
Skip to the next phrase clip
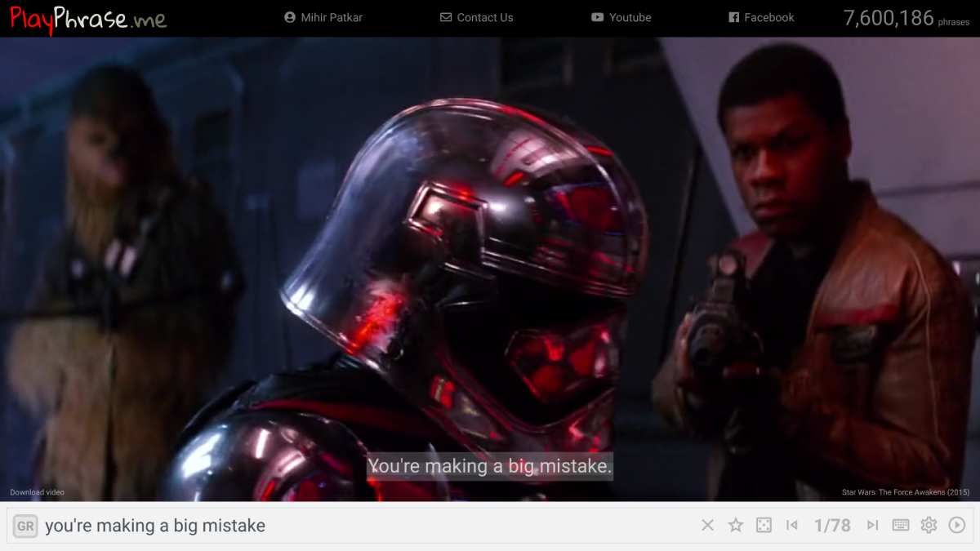(873, 526)
